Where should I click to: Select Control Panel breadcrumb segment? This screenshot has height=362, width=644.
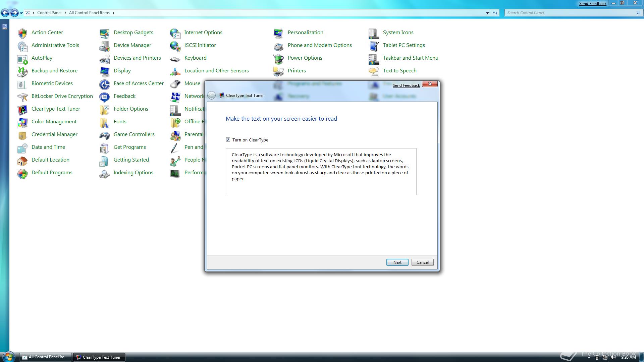click(49, 13)
